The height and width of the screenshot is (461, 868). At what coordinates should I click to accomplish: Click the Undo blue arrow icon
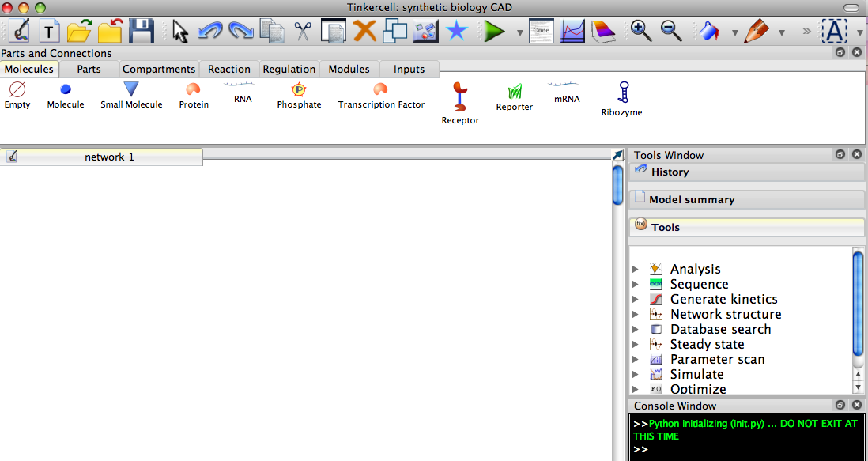pos(209,32)
